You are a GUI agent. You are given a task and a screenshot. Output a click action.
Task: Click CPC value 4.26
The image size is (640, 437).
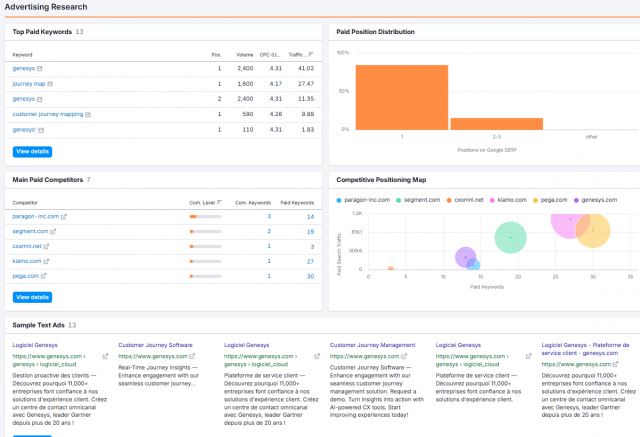276,114
